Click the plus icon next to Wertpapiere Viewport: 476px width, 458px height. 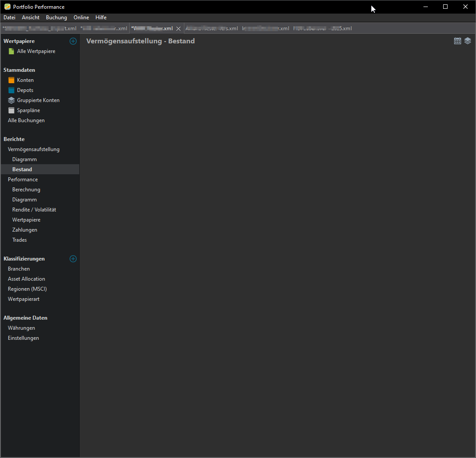tap(73, 41)
